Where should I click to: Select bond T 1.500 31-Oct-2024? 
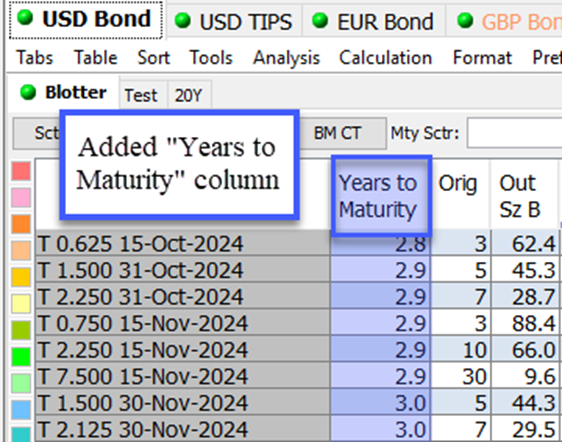click(183, 270)
